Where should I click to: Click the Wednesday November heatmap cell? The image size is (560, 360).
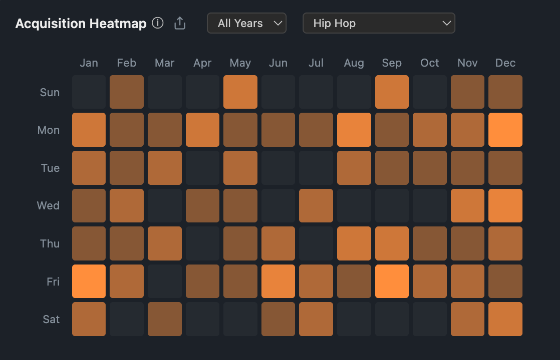pyautogui.click(x=468, y=206)
